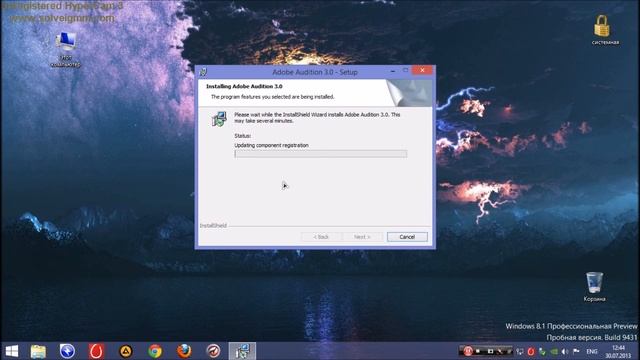The image size is (640, 360).
Task: Close the Adobe Audition Setup window
Action: [422, 70]
